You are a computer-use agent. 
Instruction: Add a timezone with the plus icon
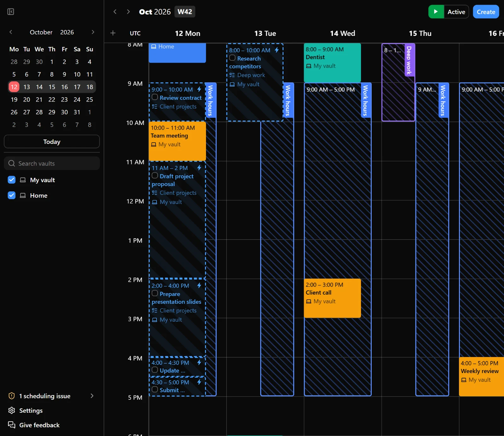point(113,33)
